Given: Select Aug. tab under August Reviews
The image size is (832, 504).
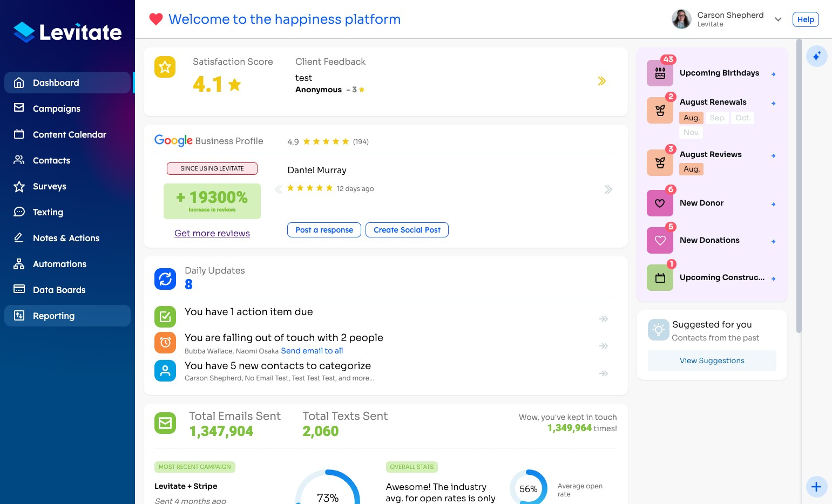Looking at the screenshot, I should [691, 169].
